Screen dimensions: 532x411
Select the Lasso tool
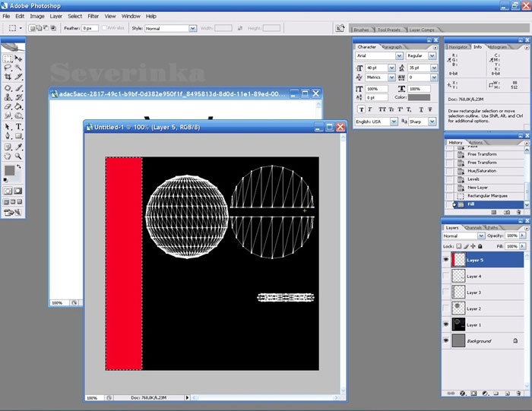click(x=8, y=68)
